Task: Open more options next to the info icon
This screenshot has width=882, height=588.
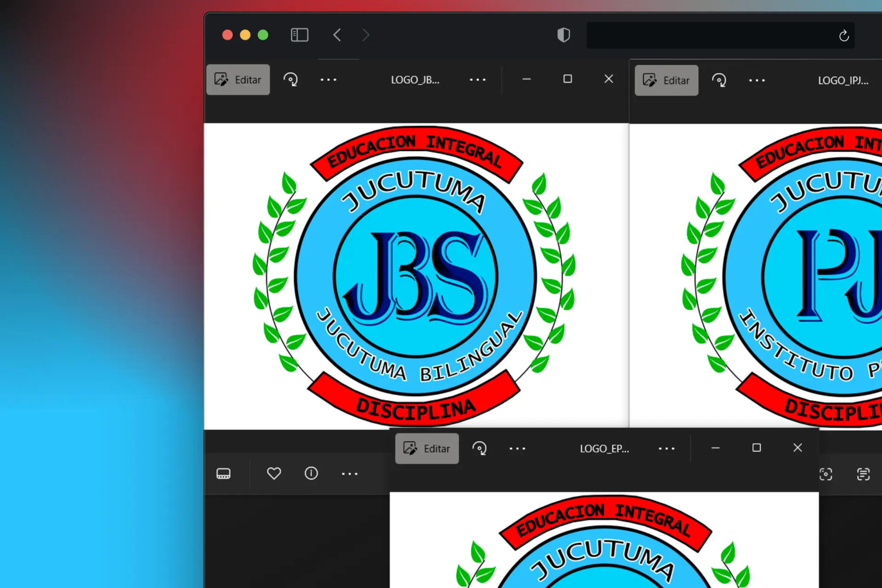Action: (350, 474)
